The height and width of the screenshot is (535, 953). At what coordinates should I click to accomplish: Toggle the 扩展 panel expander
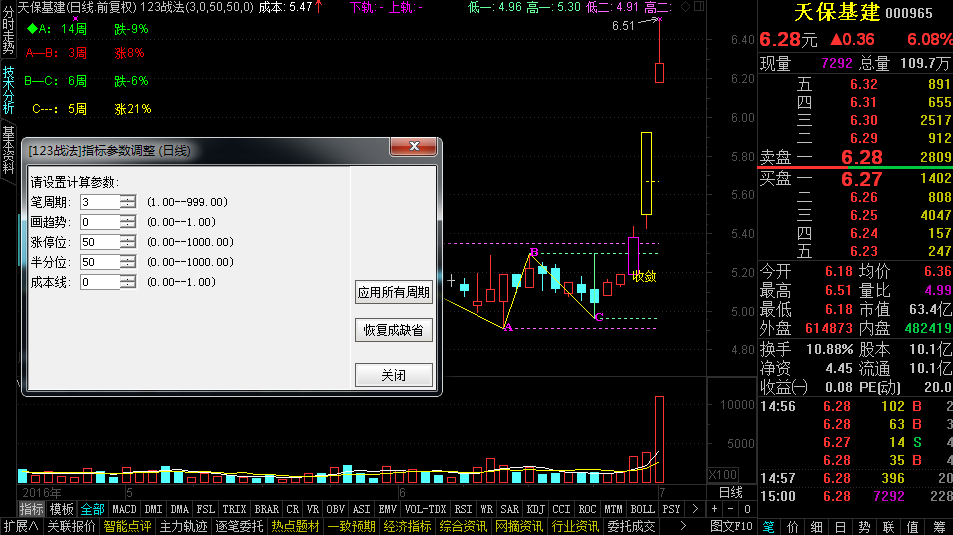point(21,526)
